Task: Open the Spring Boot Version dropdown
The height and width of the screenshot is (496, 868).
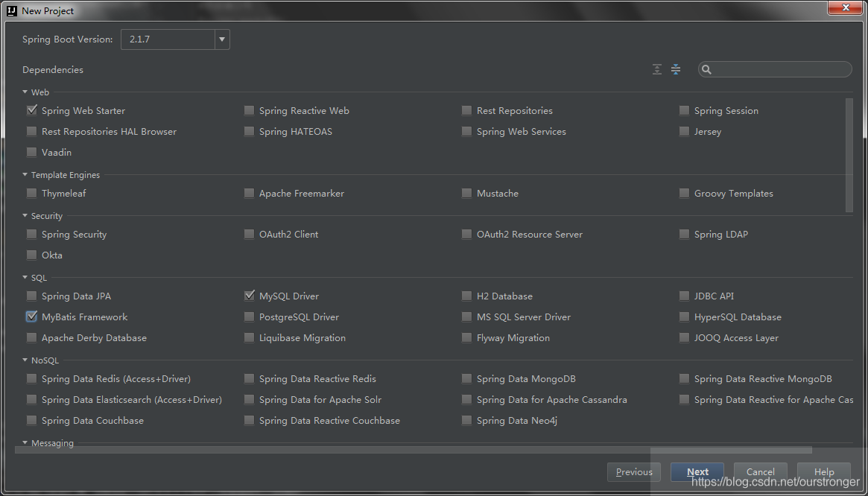Action: point(222,39)
